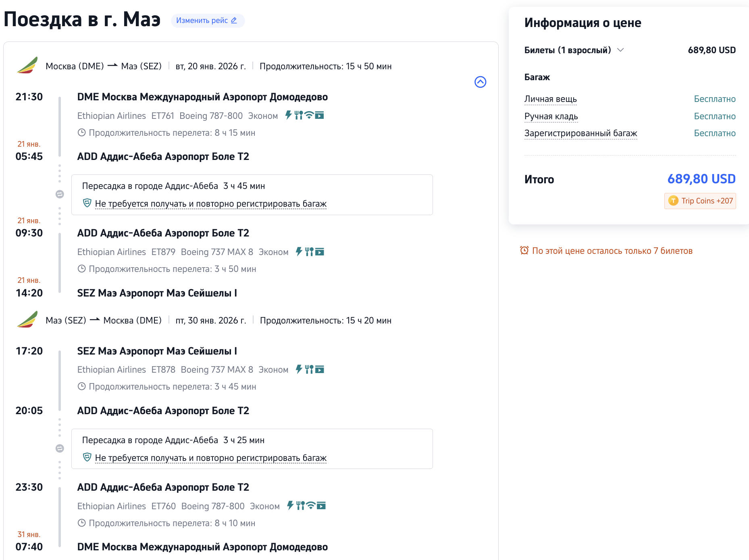This screenshot has width=749, height=560.
Task: Click the layover marker icon on the return timeline
Action: (x=60, y=448)
